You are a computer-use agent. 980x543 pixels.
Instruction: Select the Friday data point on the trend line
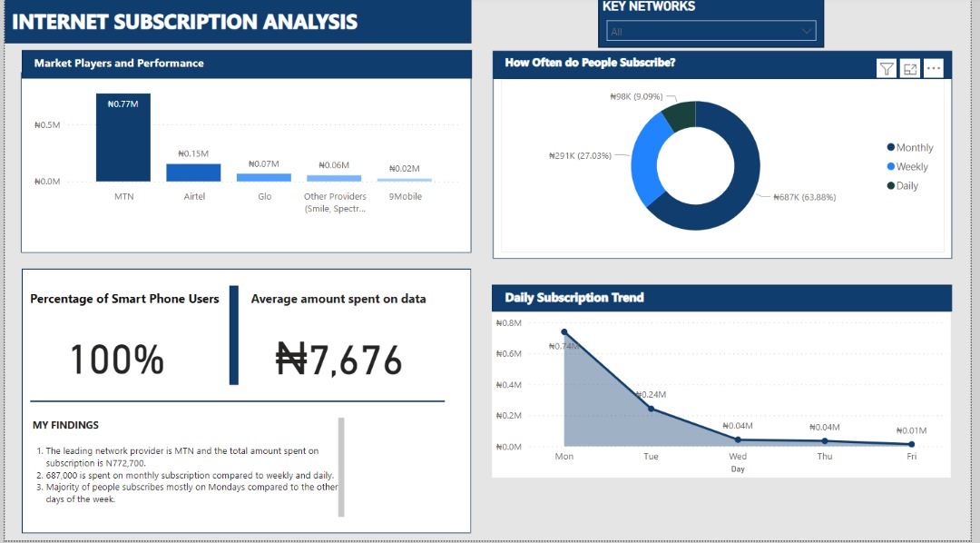coord(911,444)
